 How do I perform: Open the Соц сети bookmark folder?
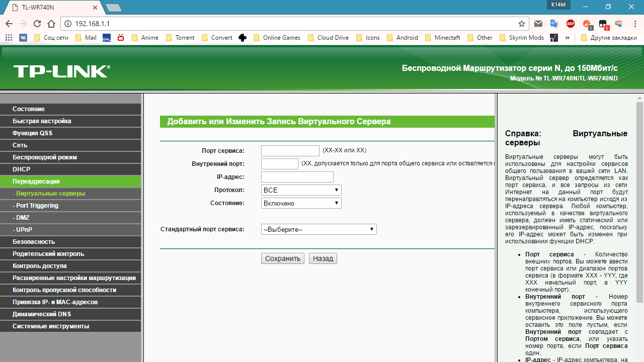click(x=51, y=38)
